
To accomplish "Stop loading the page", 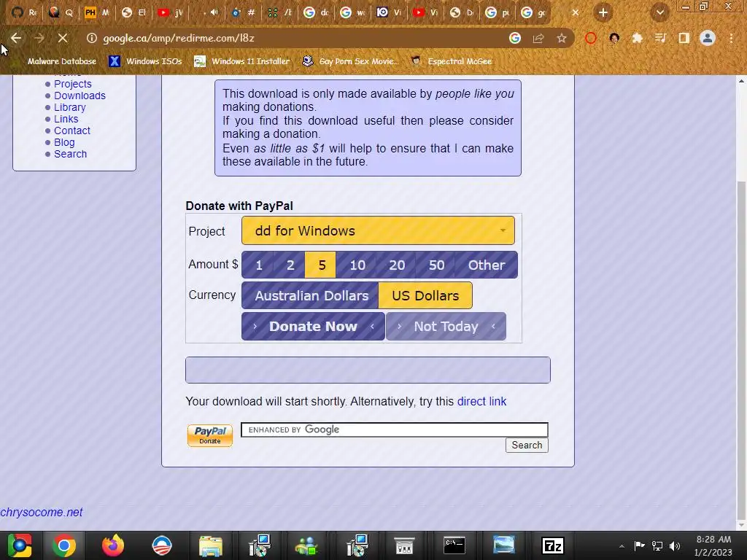I will [63, 38].
